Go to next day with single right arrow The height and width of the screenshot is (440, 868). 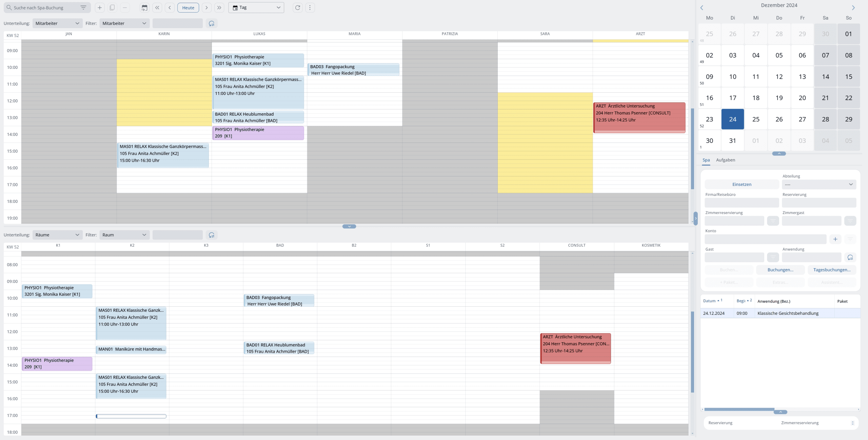[x=206, y=7]
